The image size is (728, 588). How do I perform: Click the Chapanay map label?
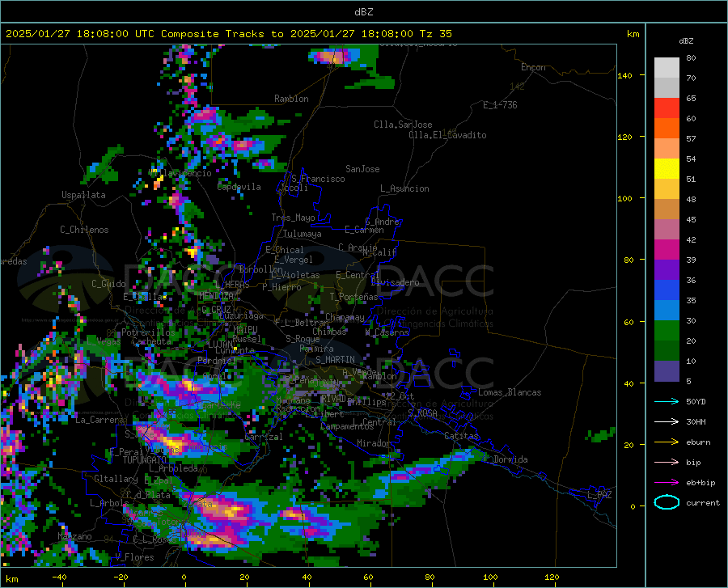(345, 317)
